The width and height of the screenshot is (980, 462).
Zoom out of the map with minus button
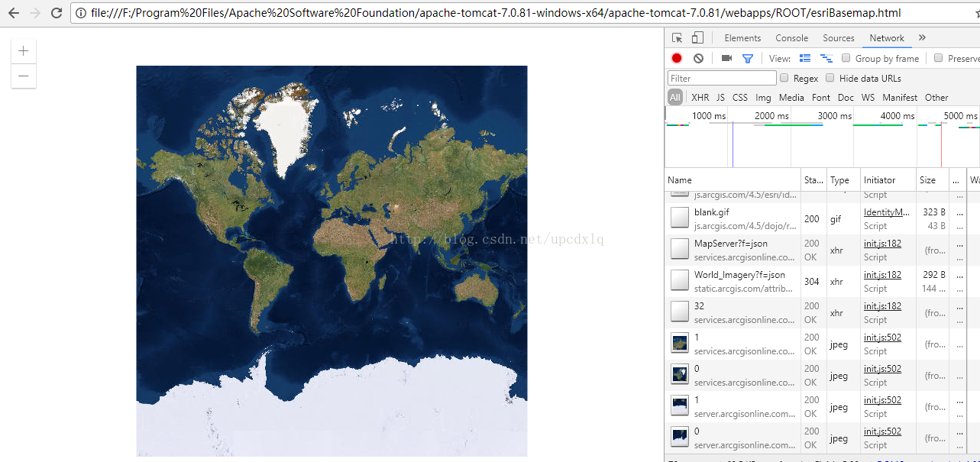pos(24,76)
